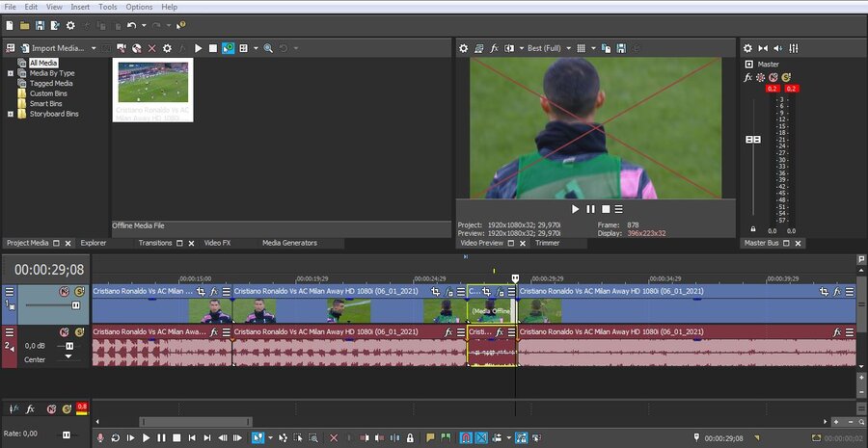Arm record with the microphone icon
The image size is (868, 448).
click(x=100, y=438)
